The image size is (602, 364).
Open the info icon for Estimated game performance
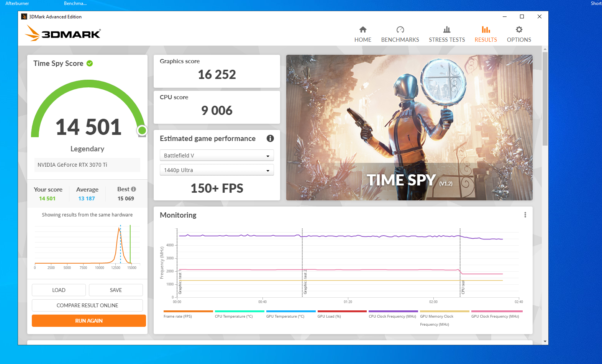click(x=270, y=138)
